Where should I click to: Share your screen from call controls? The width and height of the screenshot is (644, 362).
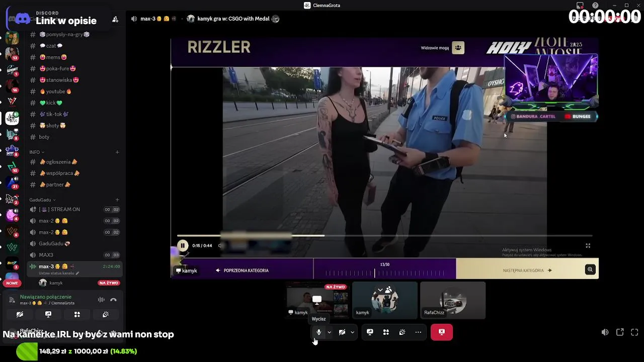tap(370, 332)
